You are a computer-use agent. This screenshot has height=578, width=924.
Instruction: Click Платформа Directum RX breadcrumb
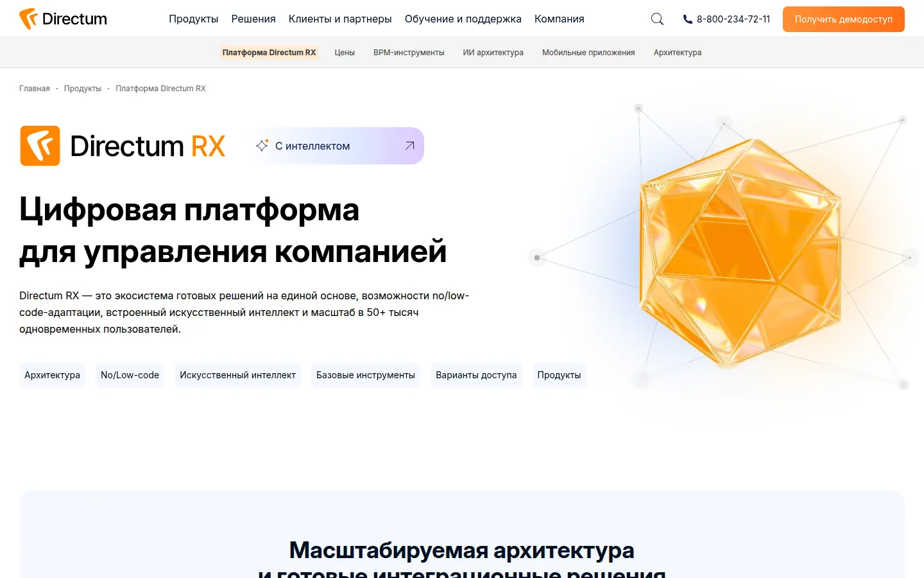point(160,89)
